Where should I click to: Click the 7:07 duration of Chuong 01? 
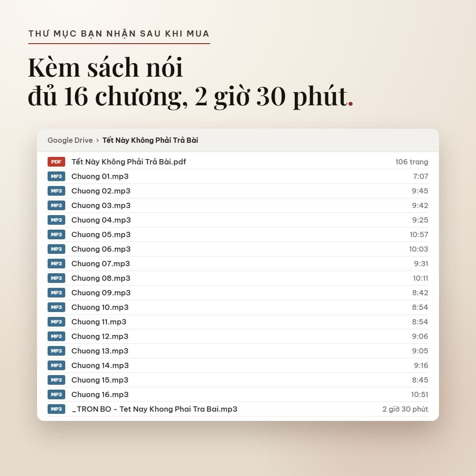(x=420, y=176)
